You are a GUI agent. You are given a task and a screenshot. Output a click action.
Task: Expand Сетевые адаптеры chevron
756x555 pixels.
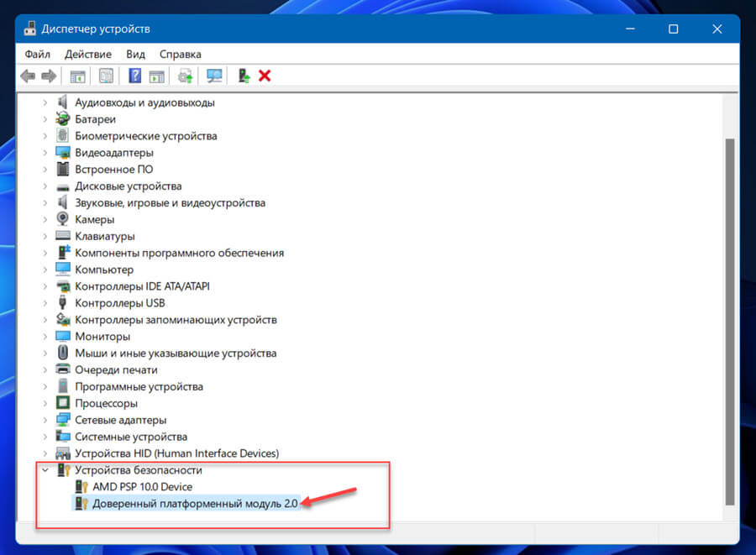point(45,420)
